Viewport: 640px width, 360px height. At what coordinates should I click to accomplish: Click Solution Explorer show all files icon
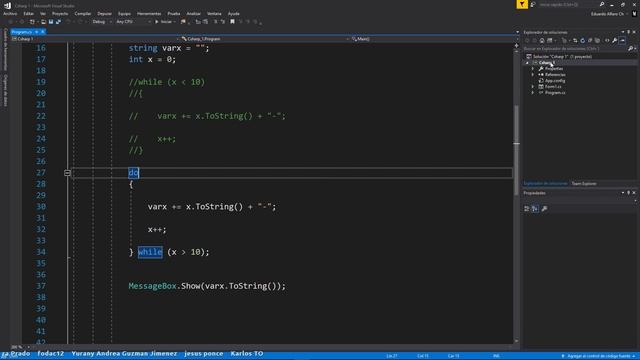click(x=597, y=40)
